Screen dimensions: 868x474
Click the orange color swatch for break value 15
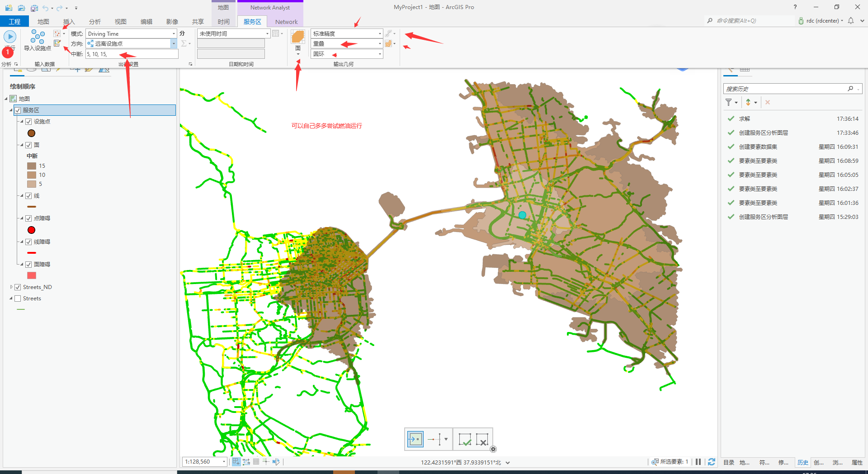[x=32, y=166]
